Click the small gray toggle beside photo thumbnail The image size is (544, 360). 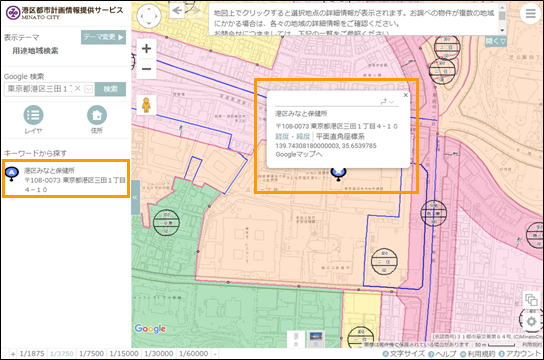pos(296,339)
